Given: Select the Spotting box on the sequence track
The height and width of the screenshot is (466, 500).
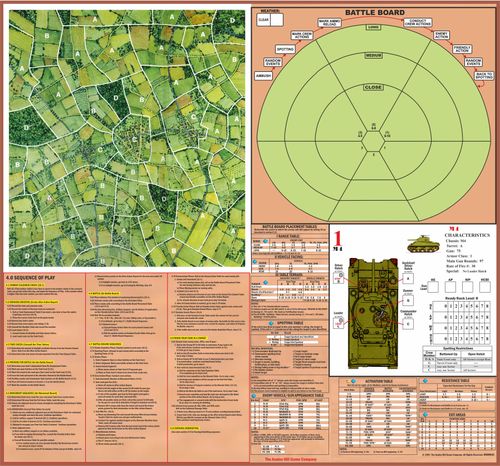Looking at the screenshot, I should tap(285, 49).
